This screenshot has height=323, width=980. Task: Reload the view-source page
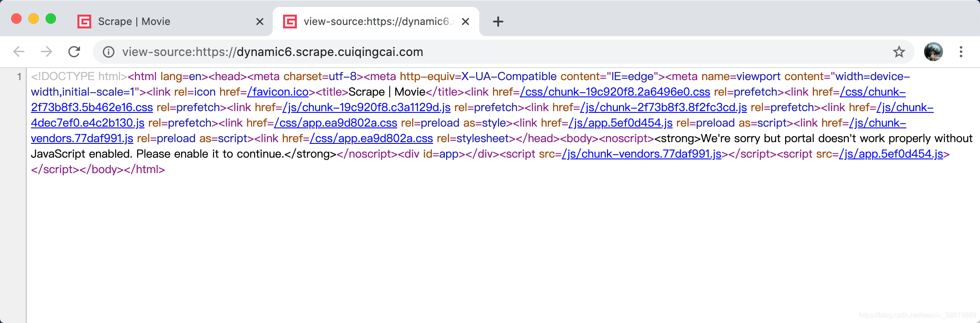(74, 52)
